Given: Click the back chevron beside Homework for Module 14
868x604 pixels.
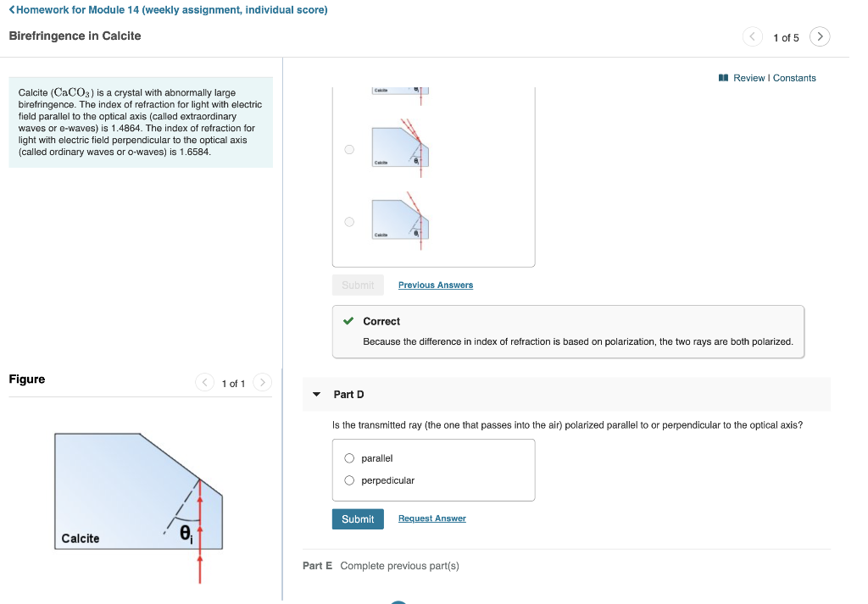Looking at the screenshot, I should point(12,9).
